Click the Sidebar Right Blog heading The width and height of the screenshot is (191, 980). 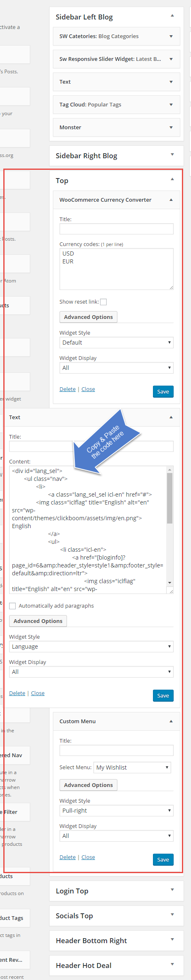[x=86, y=156]
